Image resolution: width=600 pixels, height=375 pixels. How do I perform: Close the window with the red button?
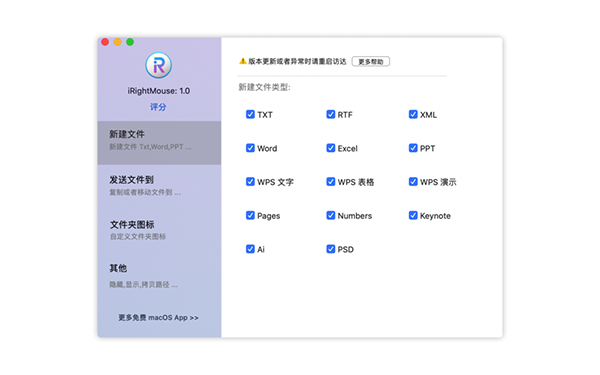105,42
